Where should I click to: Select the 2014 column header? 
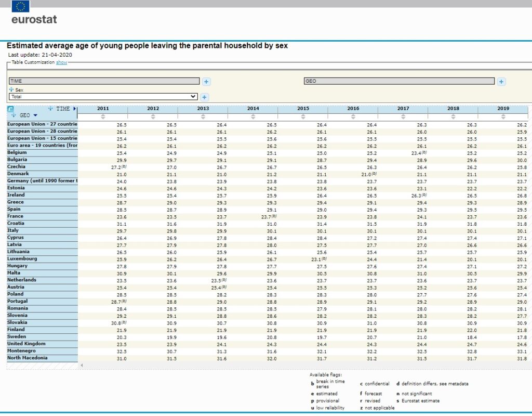click(253, 109)
